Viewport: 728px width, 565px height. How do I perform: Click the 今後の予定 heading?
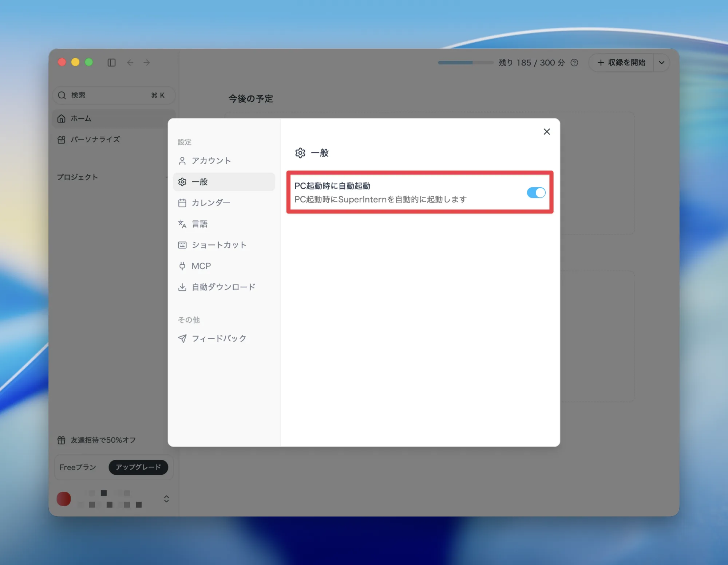coord(250,99)
